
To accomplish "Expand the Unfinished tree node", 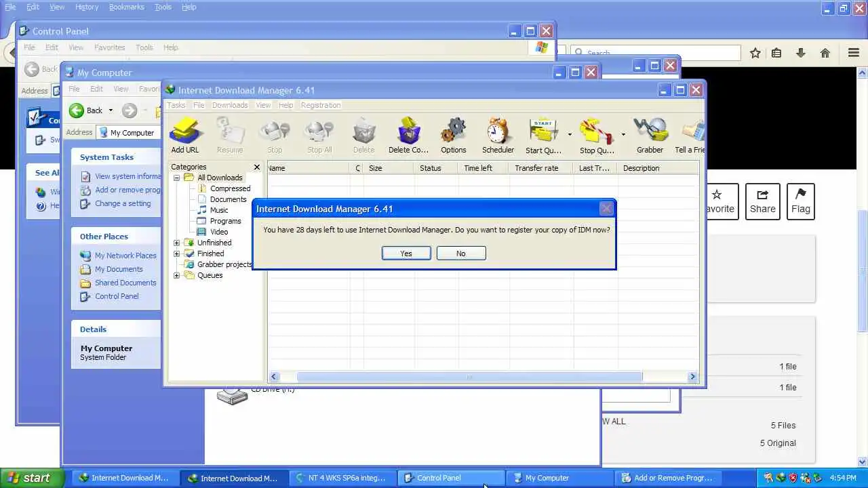I will 176,243.
